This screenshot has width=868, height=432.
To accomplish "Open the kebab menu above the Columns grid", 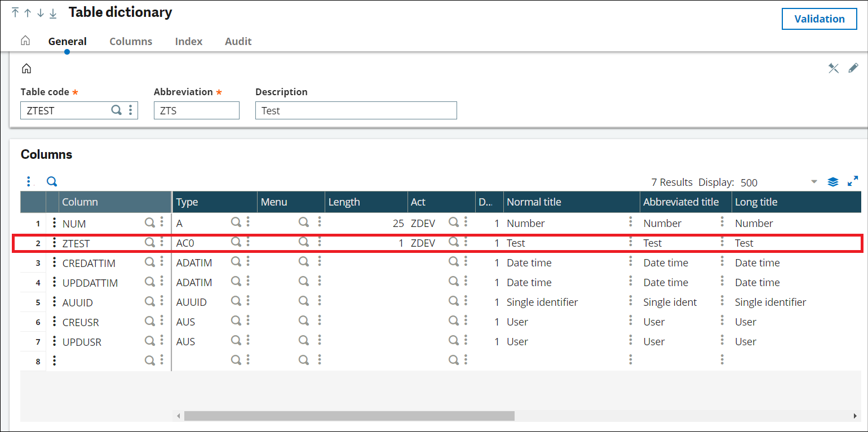I will click(x=29, y=181).
